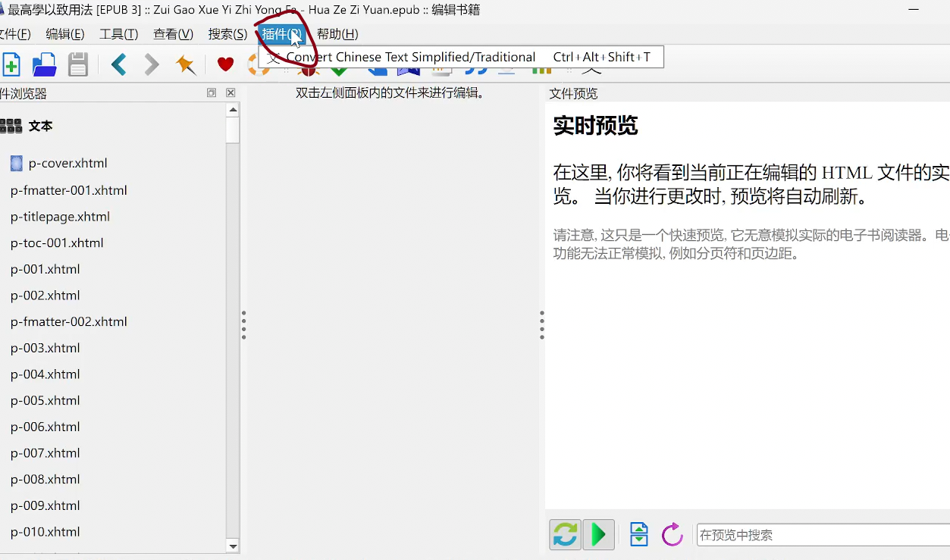Click the floppy disk save icon

pyautogui.click(x=78, y=64)
